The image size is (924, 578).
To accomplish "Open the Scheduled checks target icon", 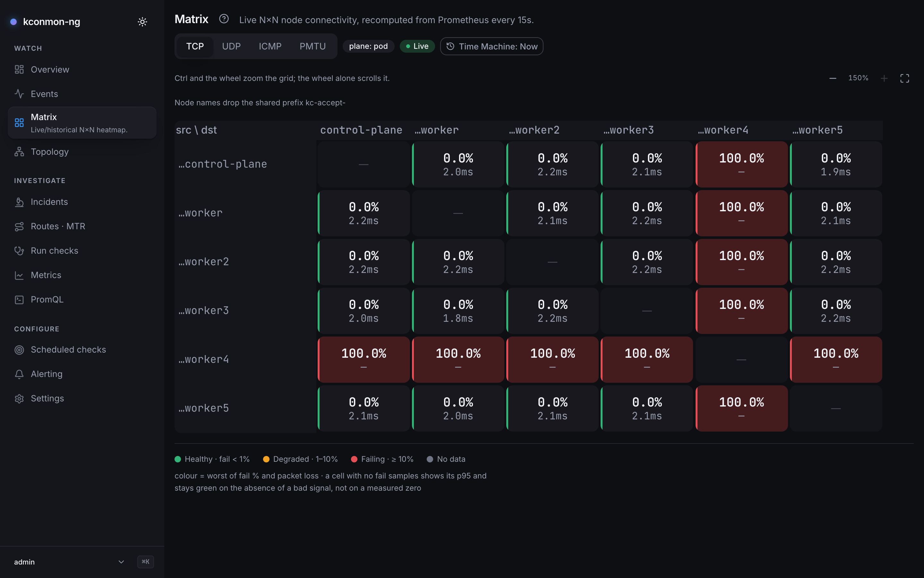I will point(19,350).
